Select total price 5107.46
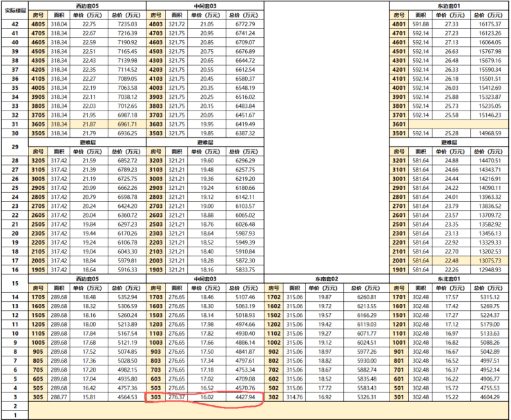 [x=245, y=297]
